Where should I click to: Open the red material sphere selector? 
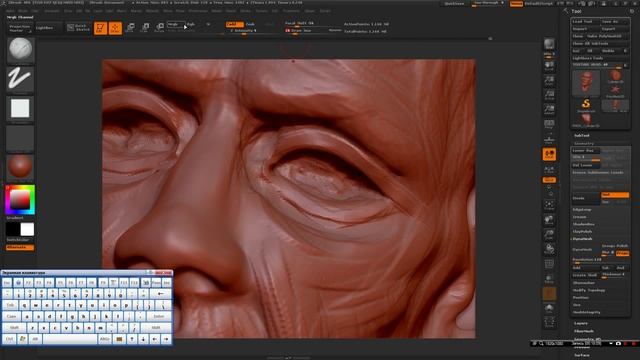pos(20,167)
